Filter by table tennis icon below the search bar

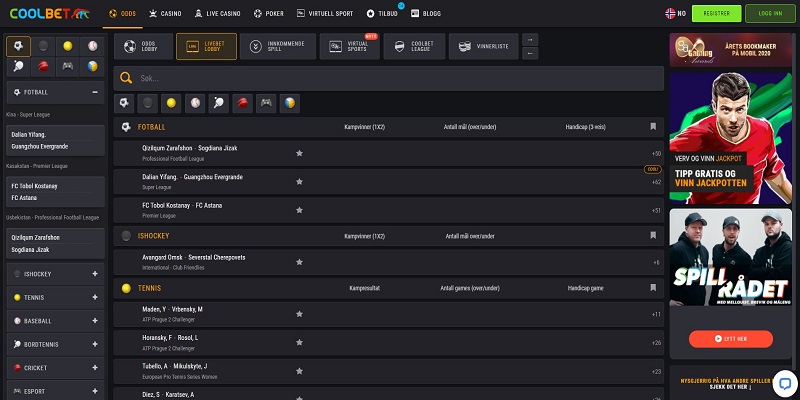(218, 103)
